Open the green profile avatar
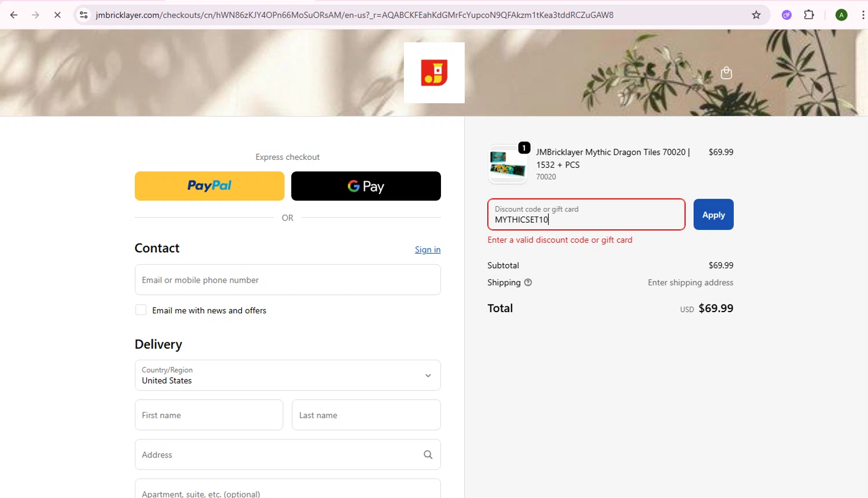Screen dimensions: 868x498 (841, 15)
